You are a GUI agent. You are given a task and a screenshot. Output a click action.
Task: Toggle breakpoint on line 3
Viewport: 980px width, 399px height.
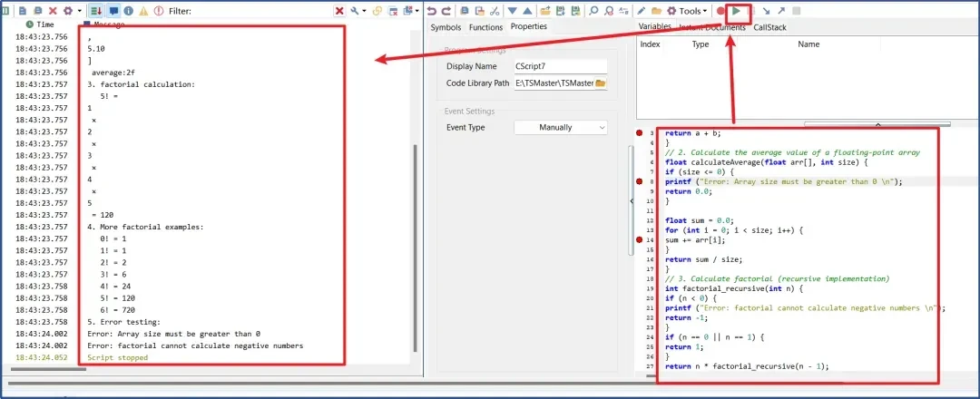640,133
